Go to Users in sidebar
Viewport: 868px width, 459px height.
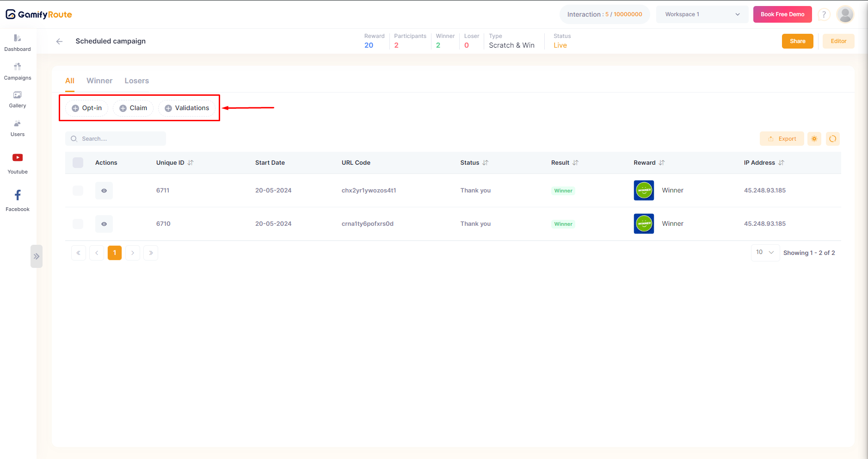coord(18,128)
